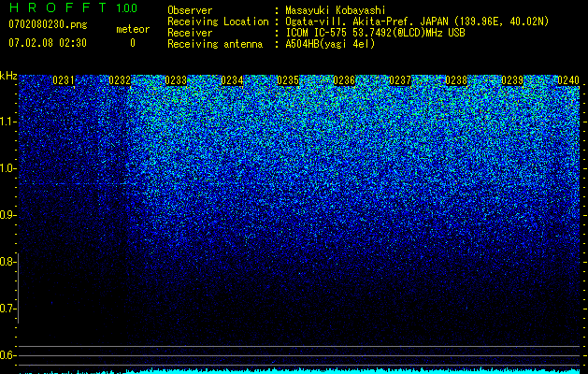Click the 0234 time marker
The width and height of the screenshot is (588, 374).
click(232, 80)
